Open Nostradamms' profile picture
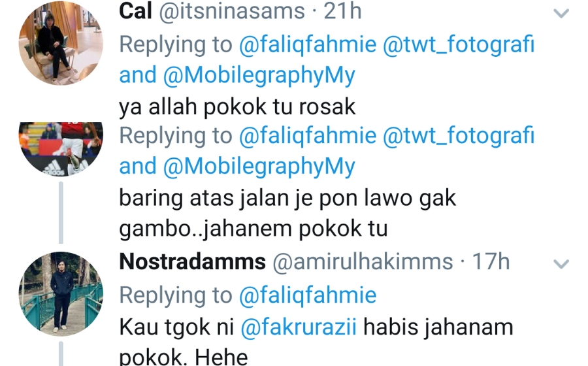The width and height of the screenshot is (588, 366). pos(61,293)
